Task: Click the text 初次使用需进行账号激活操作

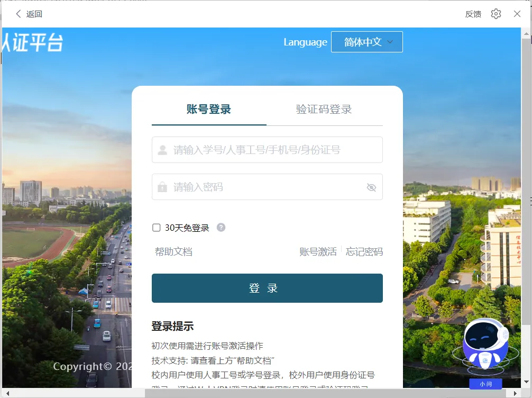Action: tap(207, 346)
